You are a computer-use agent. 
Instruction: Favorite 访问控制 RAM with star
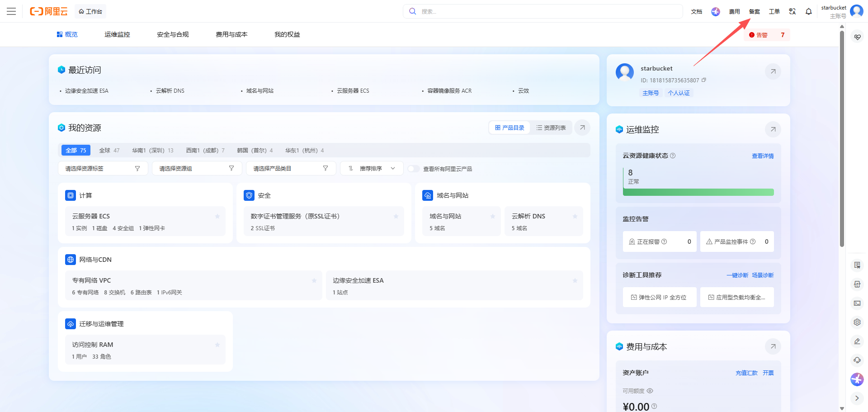pyautogui.click(x=217, y=345)
